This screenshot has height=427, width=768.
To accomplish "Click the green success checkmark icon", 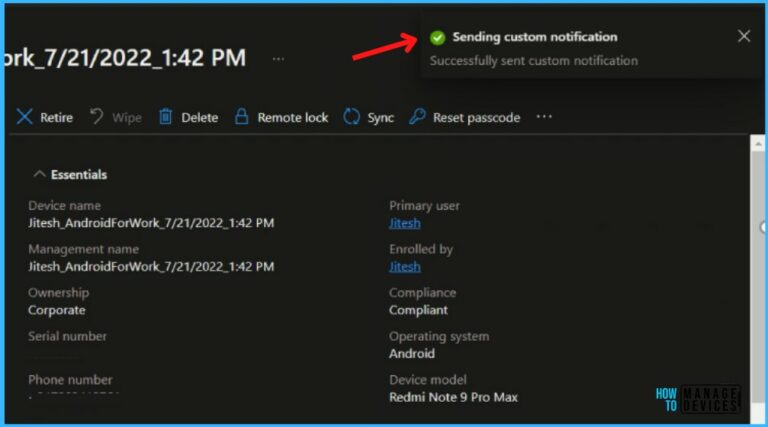I will pyautogui.click(x=437, y=37).
